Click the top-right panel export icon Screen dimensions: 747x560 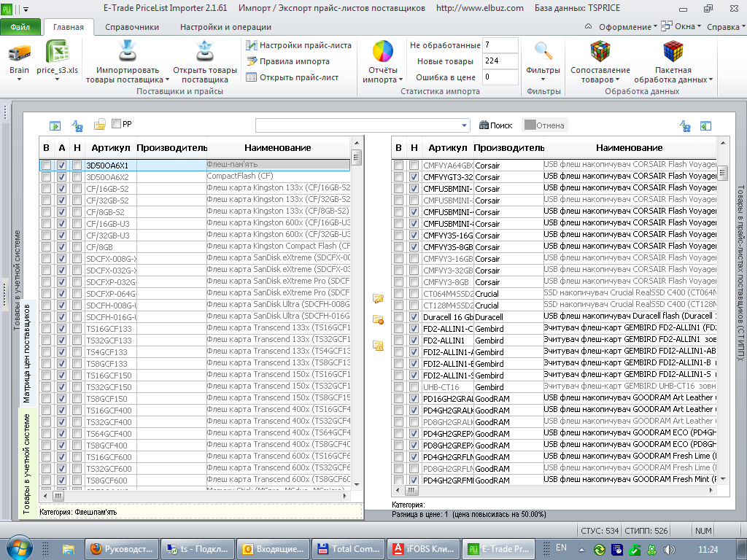pyautogui.click(x=705, y=125)
